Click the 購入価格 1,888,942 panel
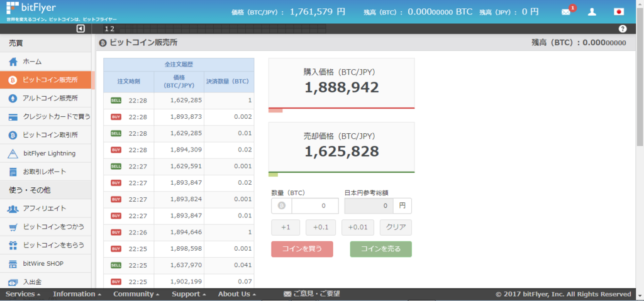Screen dimensions: 644x301 [341, 83]
